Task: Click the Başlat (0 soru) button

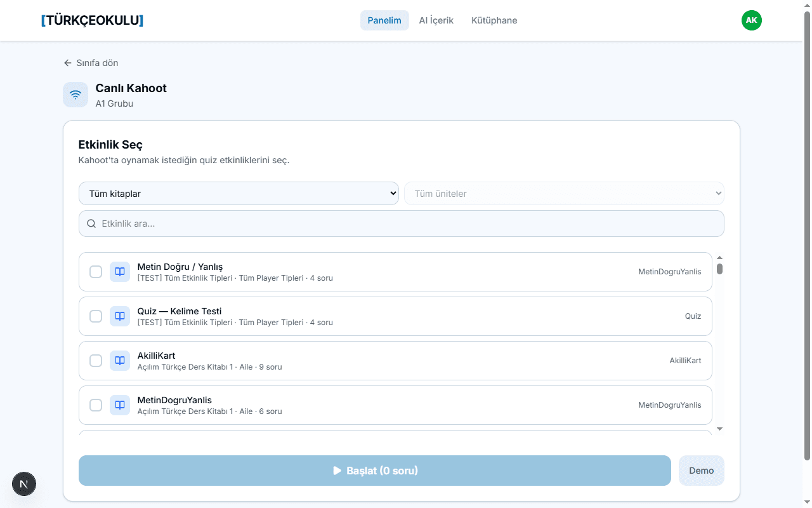Action: click(375, 471)
